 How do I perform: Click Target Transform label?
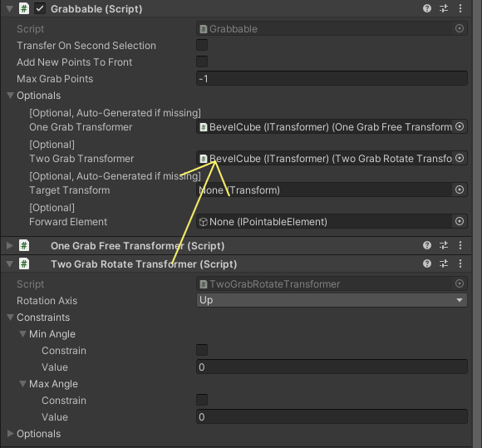(x=70, y=190)
